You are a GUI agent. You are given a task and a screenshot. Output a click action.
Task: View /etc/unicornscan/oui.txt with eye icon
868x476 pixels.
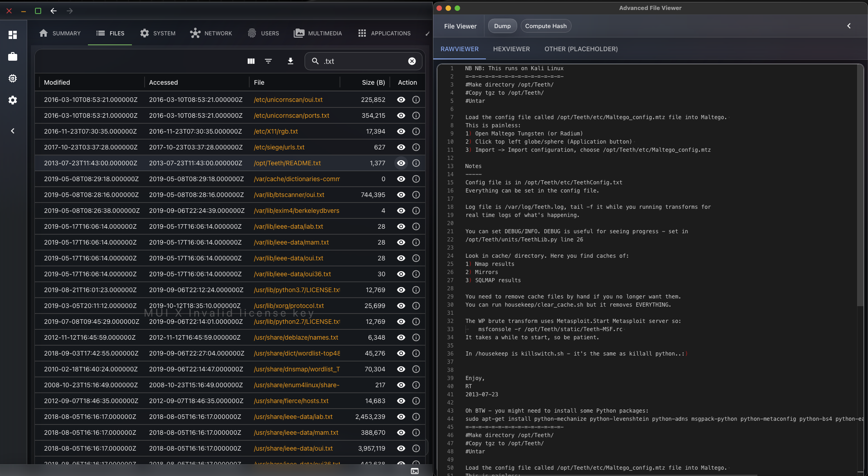401,100
